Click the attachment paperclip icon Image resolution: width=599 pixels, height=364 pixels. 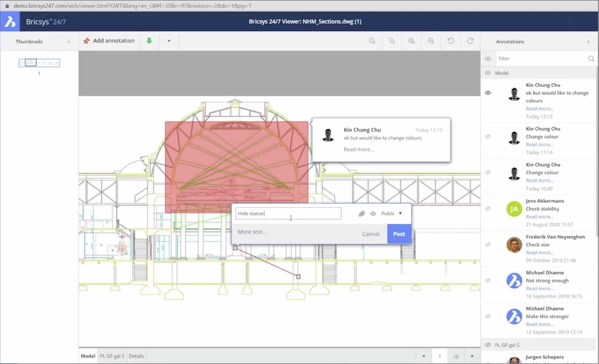pos(361,214)
